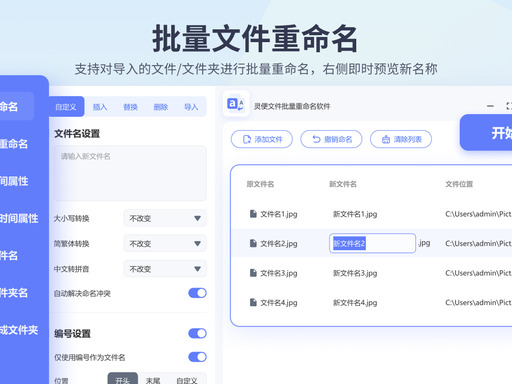
Task: Switch to the 导入 tab
Action: [191, 107]
